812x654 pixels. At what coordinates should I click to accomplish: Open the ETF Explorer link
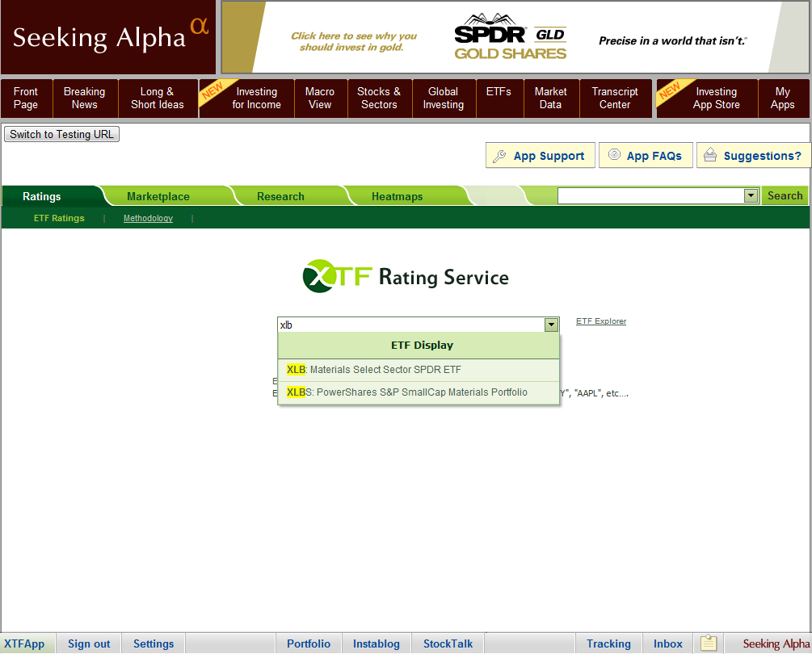600,321
